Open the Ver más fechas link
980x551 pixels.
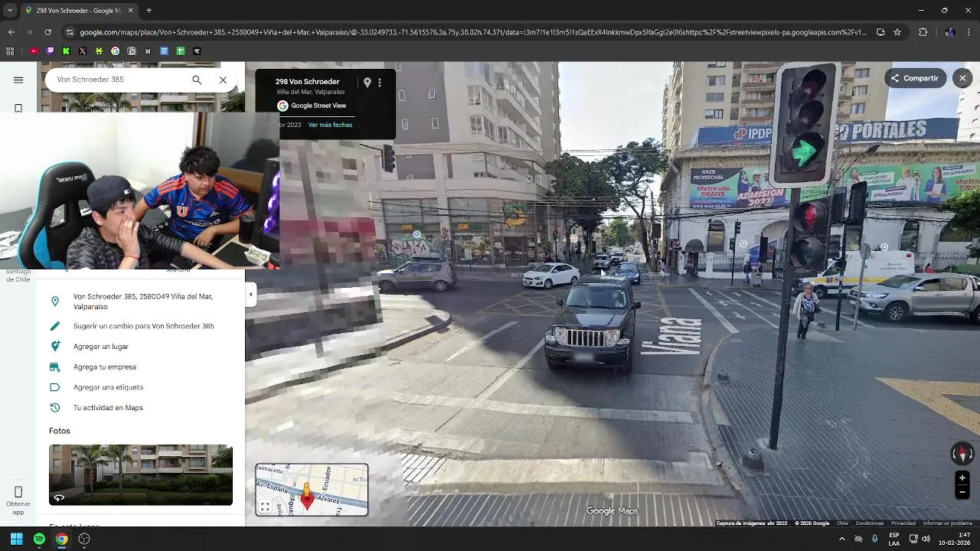(x=330, y=125)
